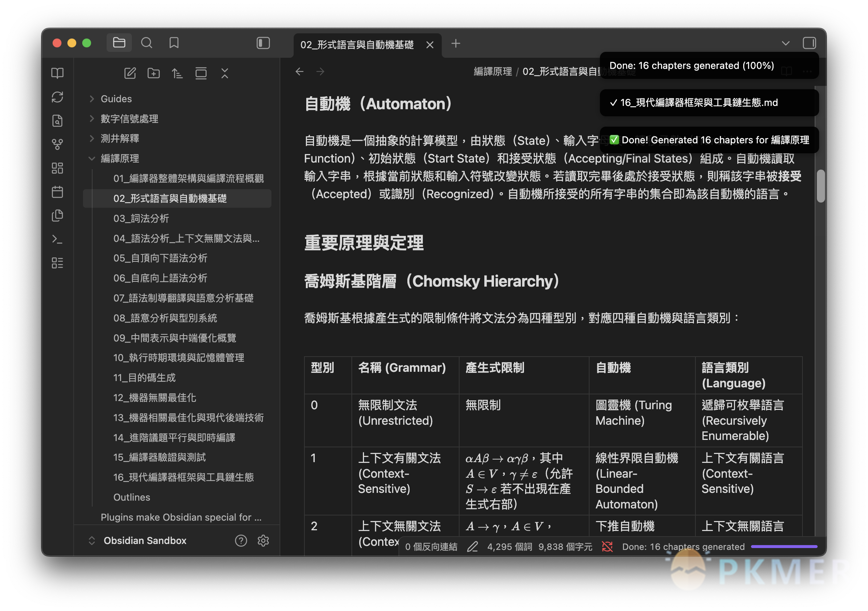Toggle the right sidebar panel icon
This screenshot has width=868, height=611.
pyautogui.click(x=809, y=43)
